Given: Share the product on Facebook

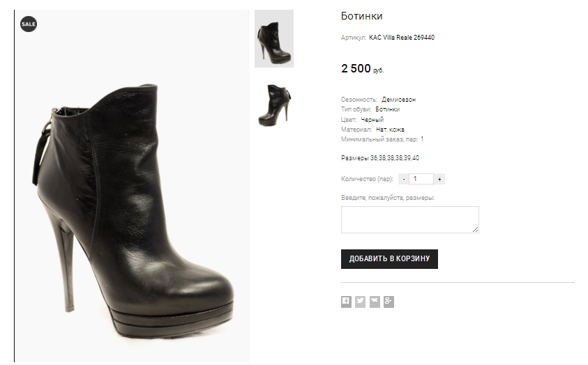Looking at the screenshot, I should [346, 302].
